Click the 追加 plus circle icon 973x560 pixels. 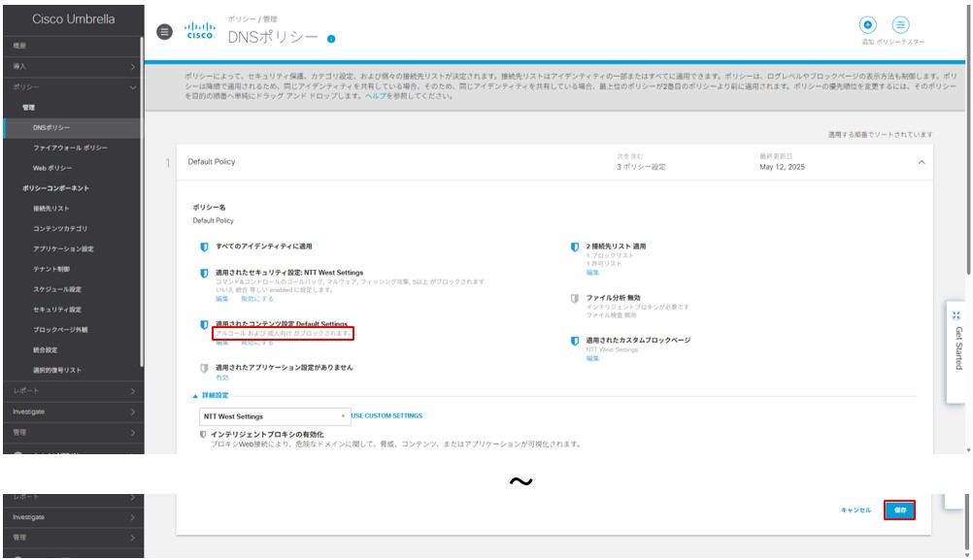(867, 25)
